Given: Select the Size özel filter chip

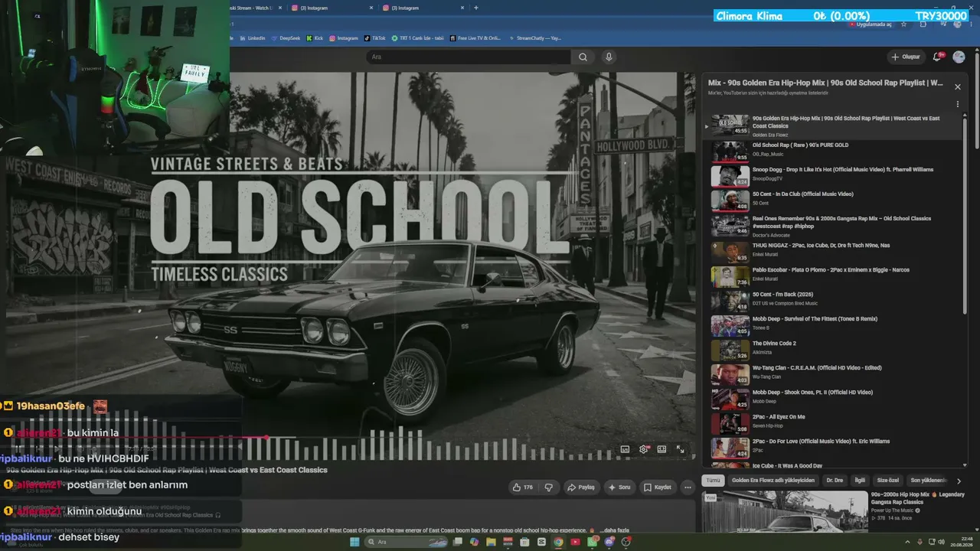Looking at the screenshot, I should 888,481.
